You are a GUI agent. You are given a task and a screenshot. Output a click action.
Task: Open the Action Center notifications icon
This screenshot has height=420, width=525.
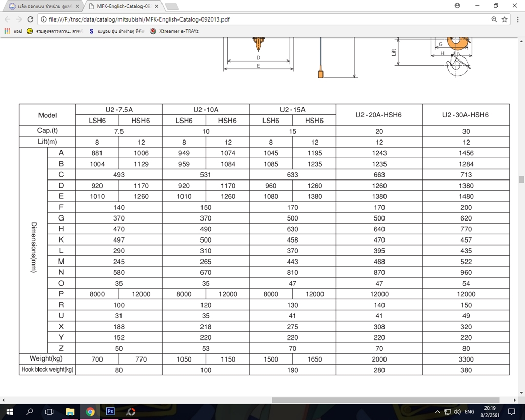point(512,412)
